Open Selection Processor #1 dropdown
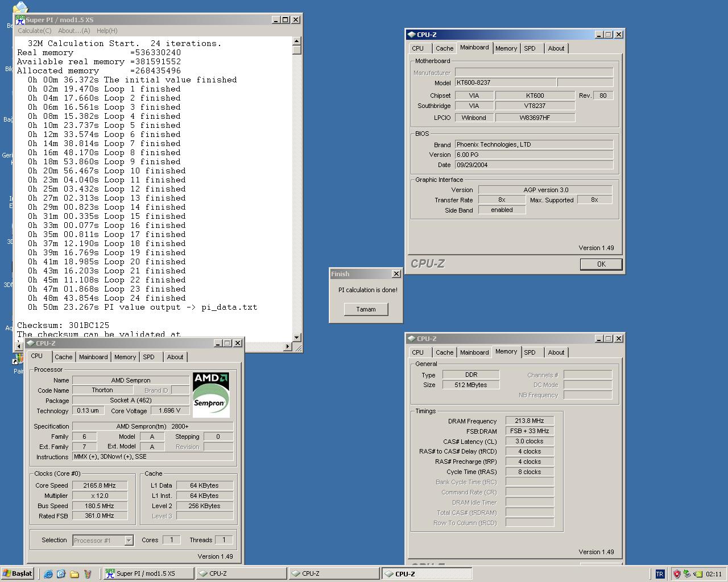This screenshot has width=728, height=582. point(103,541)
